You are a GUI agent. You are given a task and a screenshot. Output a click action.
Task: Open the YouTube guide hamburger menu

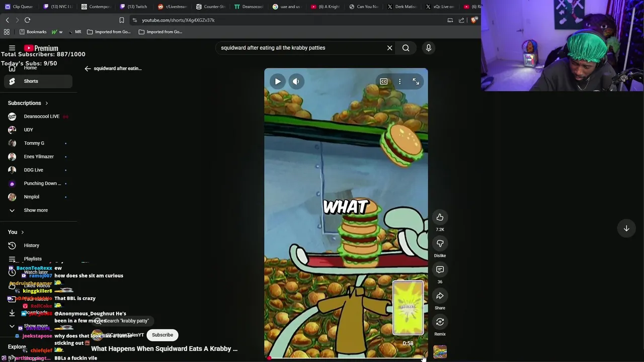12,48
